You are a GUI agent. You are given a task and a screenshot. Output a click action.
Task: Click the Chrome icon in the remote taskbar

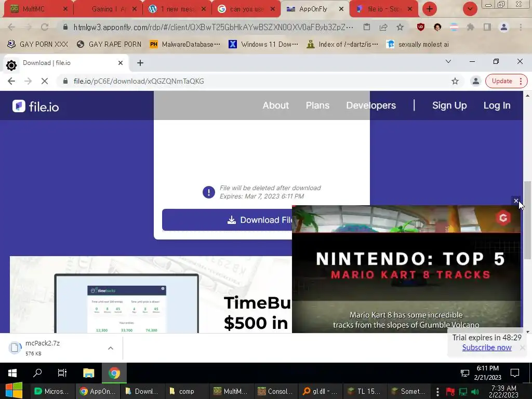[114, 373]
